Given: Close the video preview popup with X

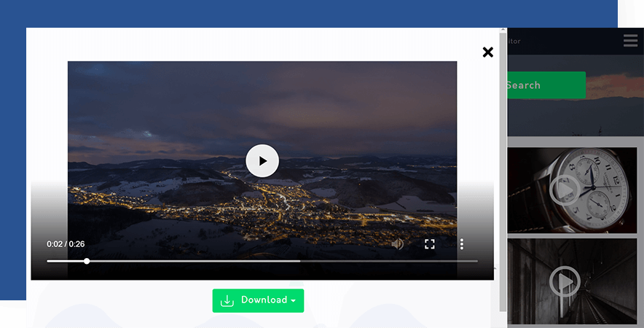Looking at the screenshot, I should [x=487, y=52].
